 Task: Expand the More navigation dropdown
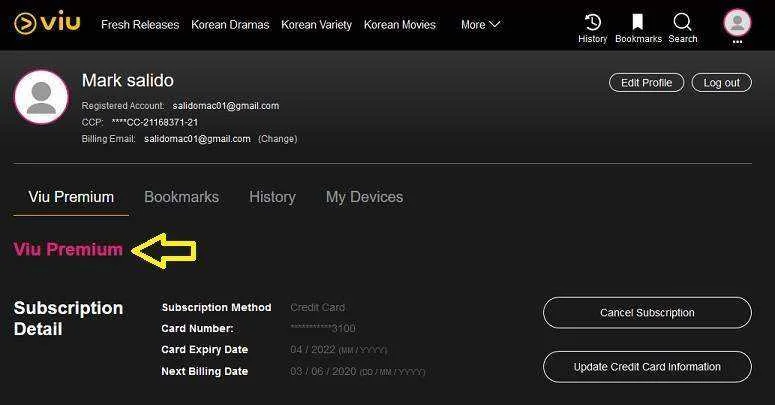(480, 24)
